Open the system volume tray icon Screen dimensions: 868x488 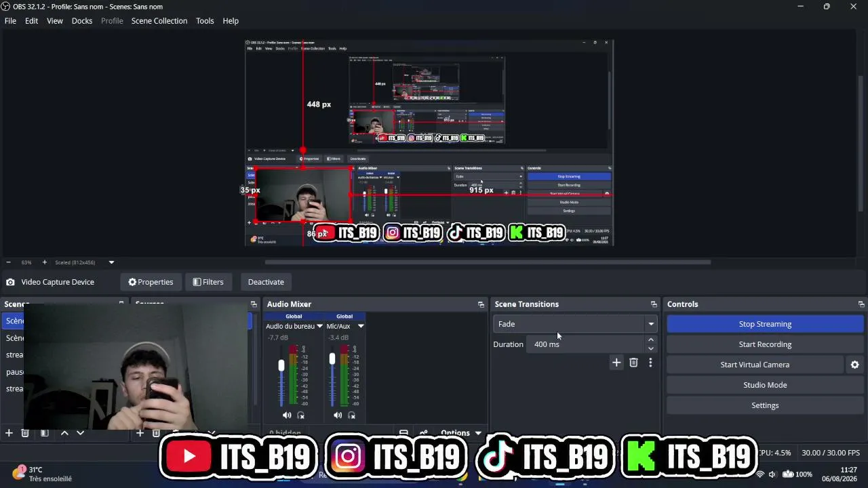[772, 474]
